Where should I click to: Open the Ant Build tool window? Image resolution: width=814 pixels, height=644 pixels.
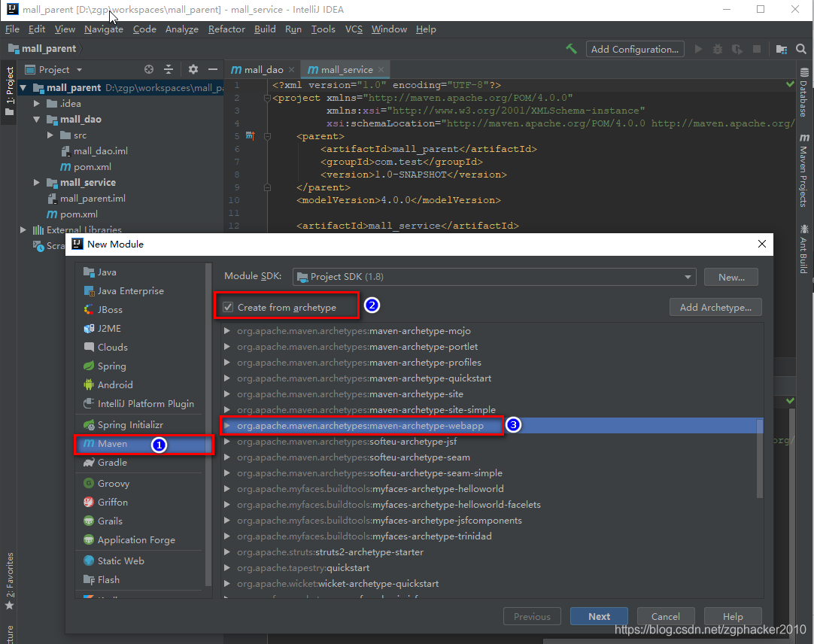click(803, 249)
